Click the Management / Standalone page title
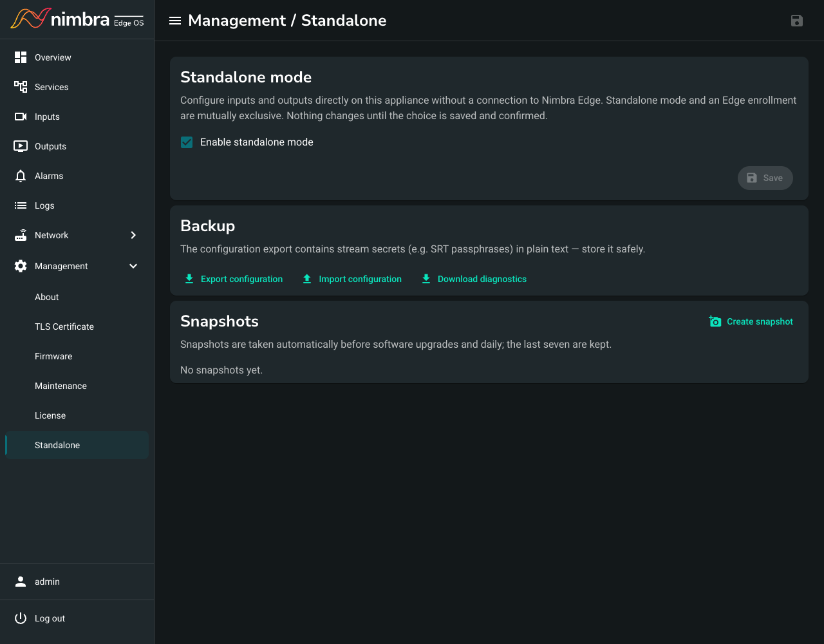 (287, 21)
